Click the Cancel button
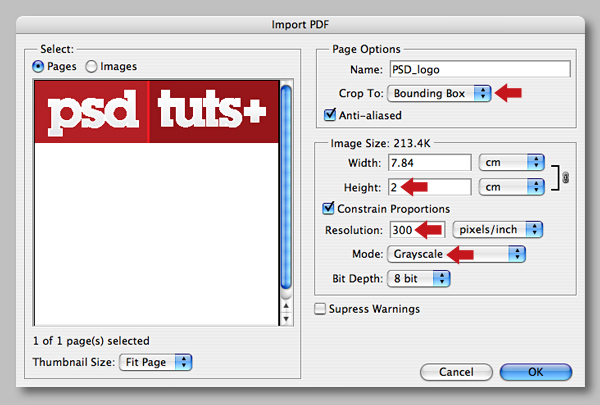 pos(456,372)
